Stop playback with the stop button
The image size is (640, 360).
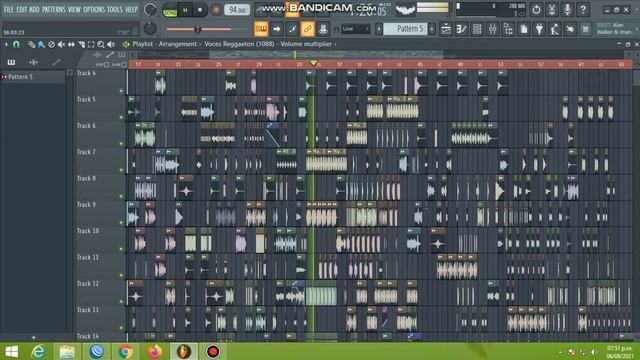point(200,10)
